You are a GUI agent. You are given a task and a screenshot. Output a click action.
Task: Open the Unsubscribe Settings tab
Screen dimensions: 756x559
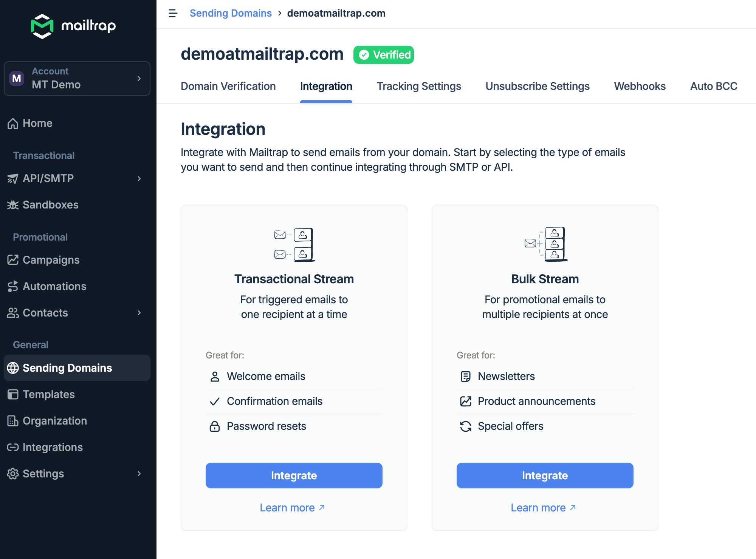click(x=538, y=86)
